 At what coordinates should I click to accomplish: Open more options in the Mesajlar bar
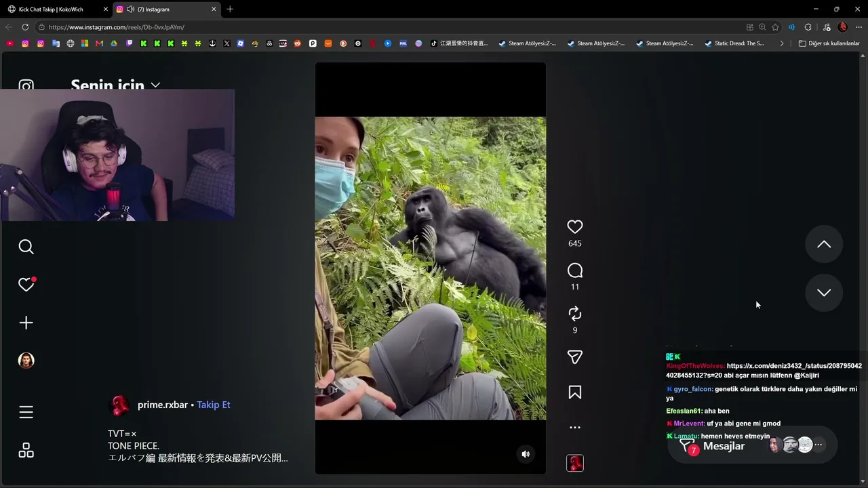click(818, 445)
